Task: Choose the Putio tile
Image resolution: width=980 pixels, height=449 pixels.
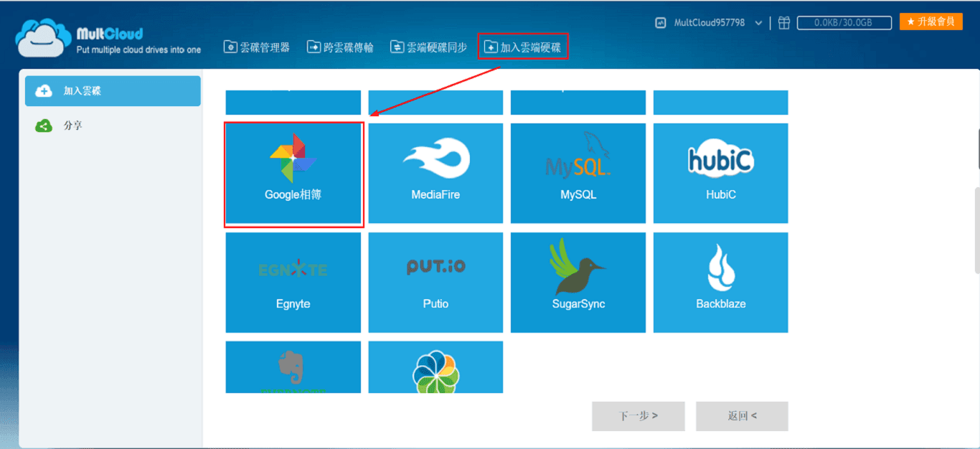Action: (435, 283)
